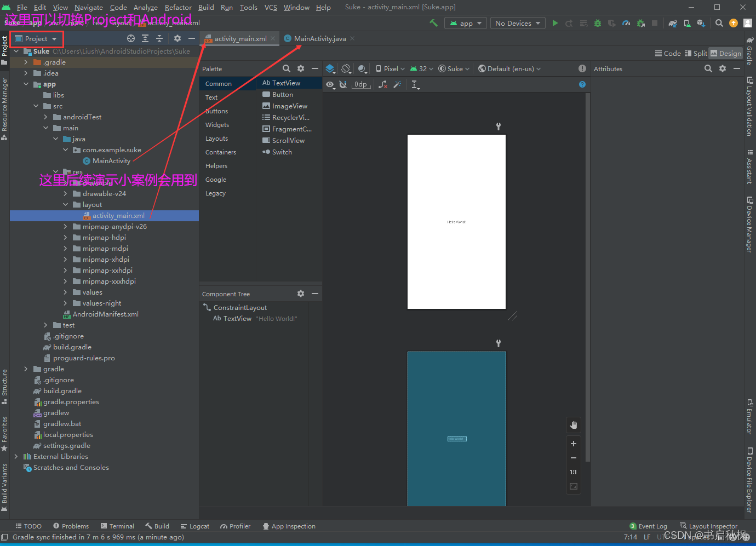756x546 pixels.
Task: Switch to MainActivity.java tab
Action: pos(320,38)
